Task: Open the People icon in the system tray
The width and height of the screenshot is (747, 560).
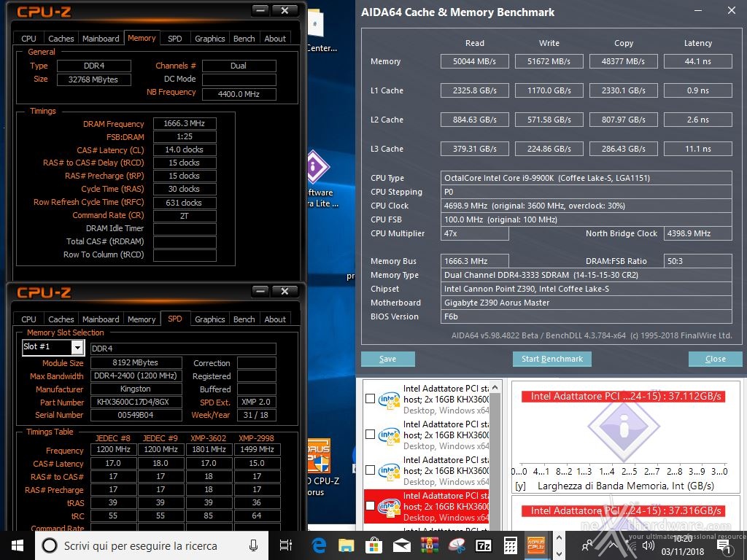Action: pos(588,545)
